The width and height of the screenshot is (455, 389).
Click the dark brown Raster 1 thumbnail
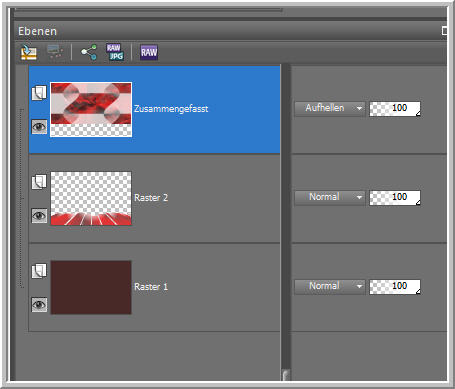click(x=91, y=287)
